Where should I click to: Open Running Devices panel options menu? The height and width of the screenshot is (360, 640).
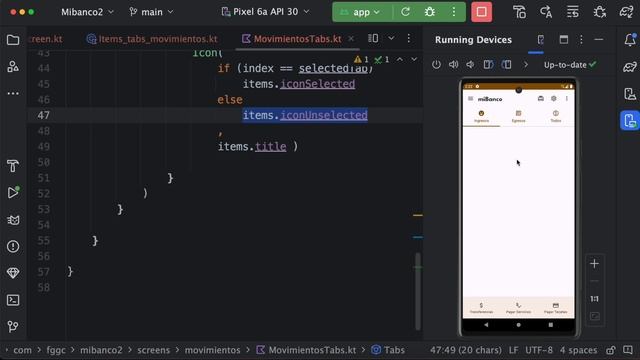(x=581, y=40)
